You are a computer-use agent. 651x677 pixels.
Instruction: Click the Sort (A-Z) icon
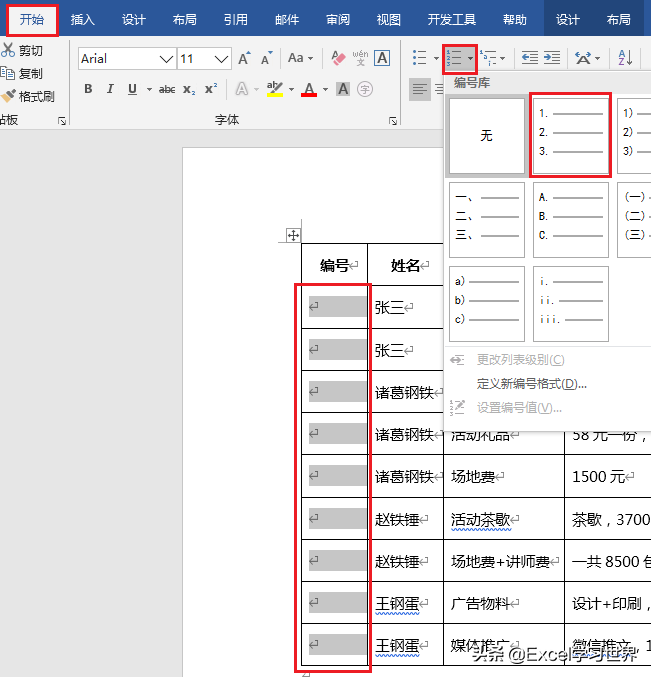(625, 57)
